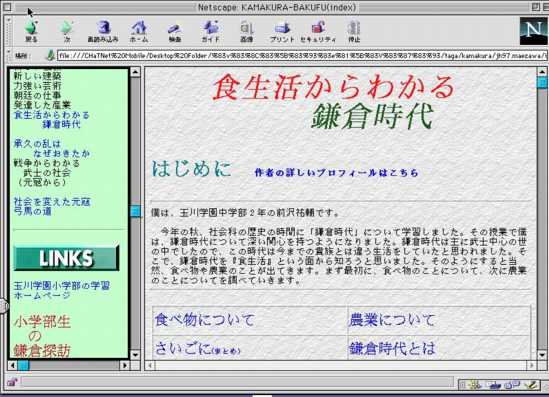Click the left frame's scroll-down arrow

coord(135,355)
